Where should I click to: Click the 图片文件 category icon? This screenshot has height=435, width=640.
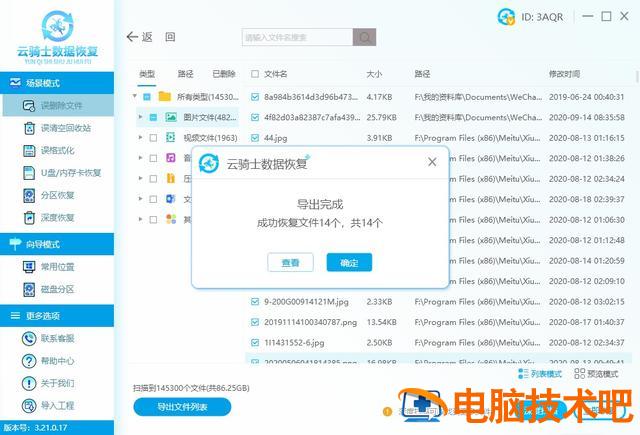(171, 118)
